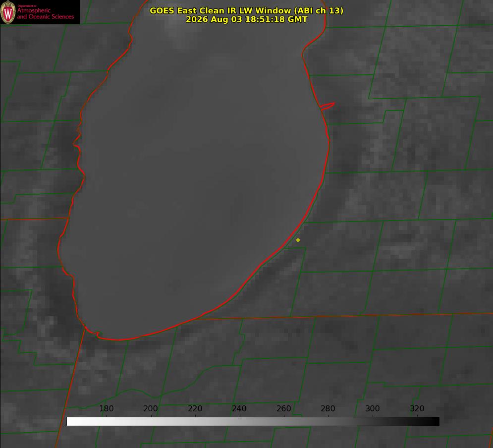Viewport: 493px width, 448px height.
Task: Click the 220 tick label on the colorbar
Action: click(195, 408)
